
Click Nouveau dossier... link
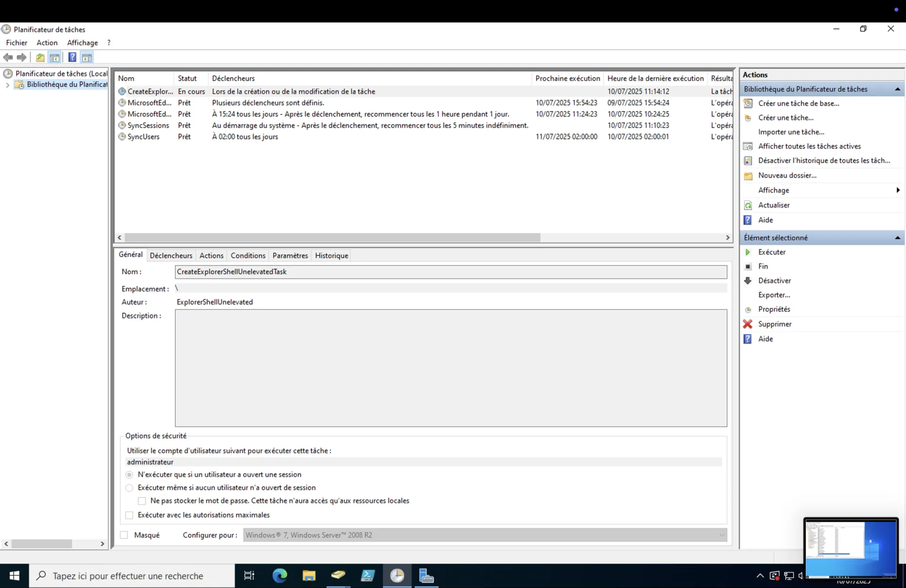pyautogui.click(x=787, y=176)
